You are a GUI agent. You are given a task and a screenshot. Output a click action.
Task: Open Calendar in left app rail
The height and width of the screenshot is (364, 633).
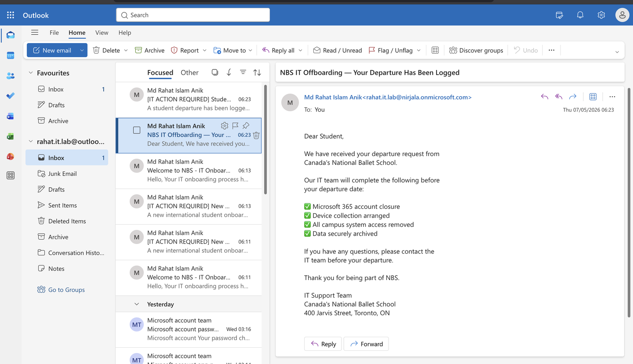point(11,55)
